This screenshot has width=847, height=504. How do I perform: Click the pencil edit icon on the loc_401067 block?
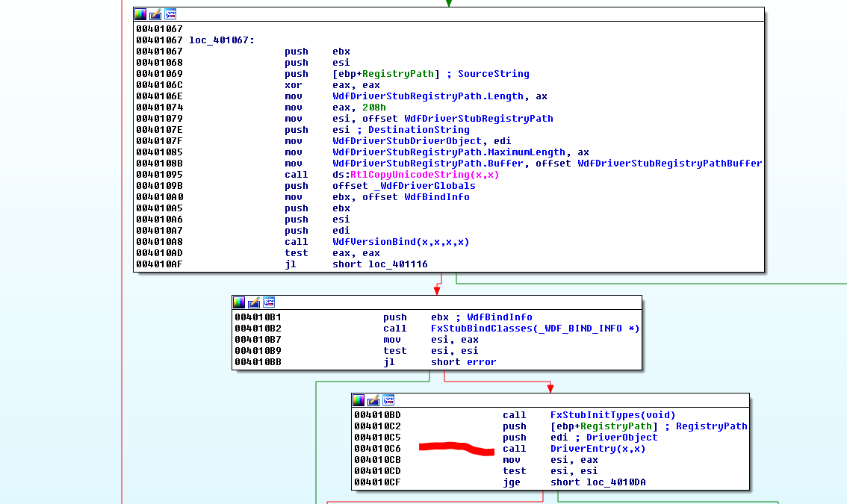point(155,14)
